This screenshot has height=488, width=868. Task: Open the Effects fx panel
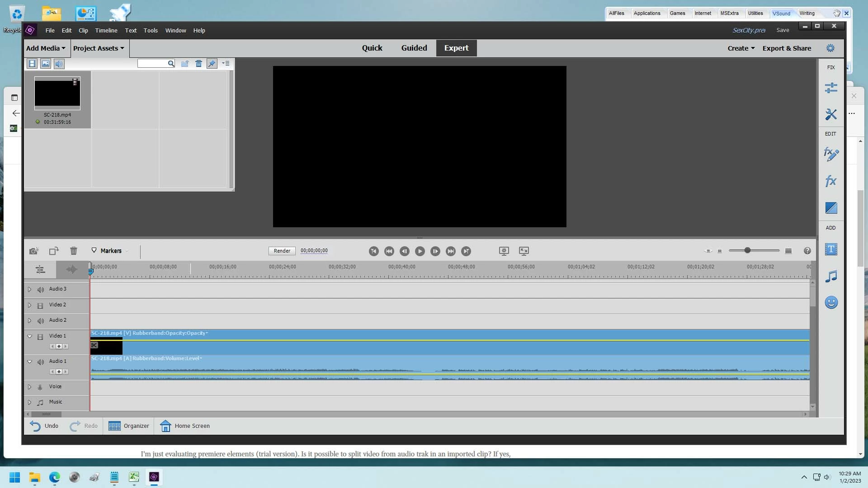click(x=831, y=181)
